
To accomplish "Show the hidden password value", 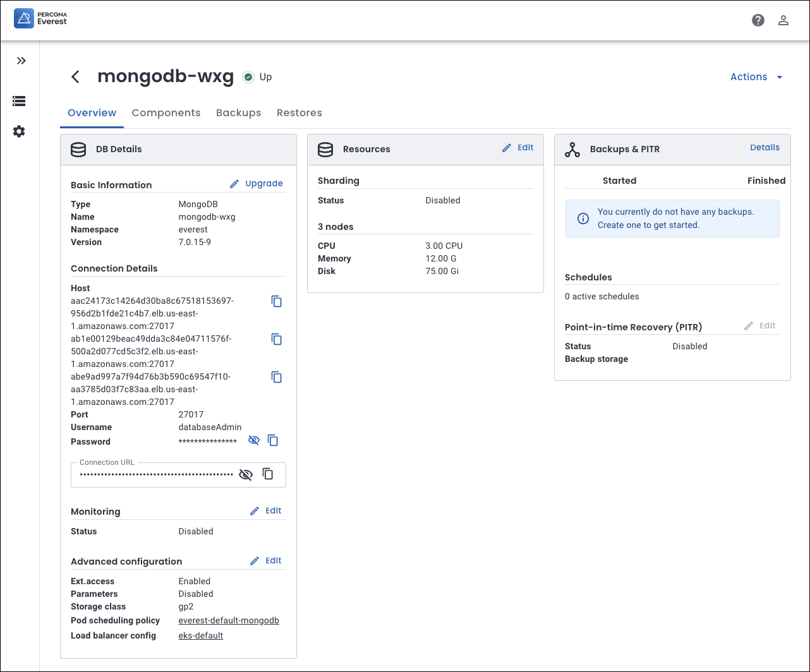I will point(254,440).
